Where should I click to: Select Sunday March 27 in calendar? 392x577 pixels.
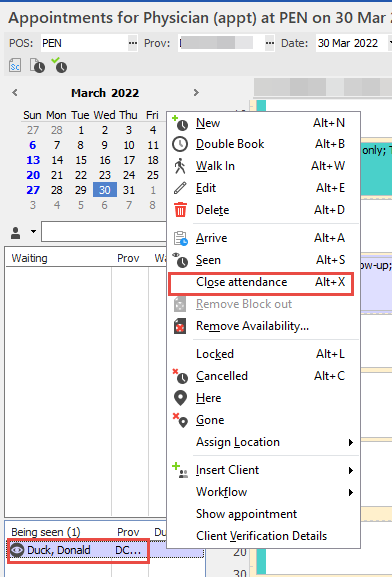tap(33, 190)
